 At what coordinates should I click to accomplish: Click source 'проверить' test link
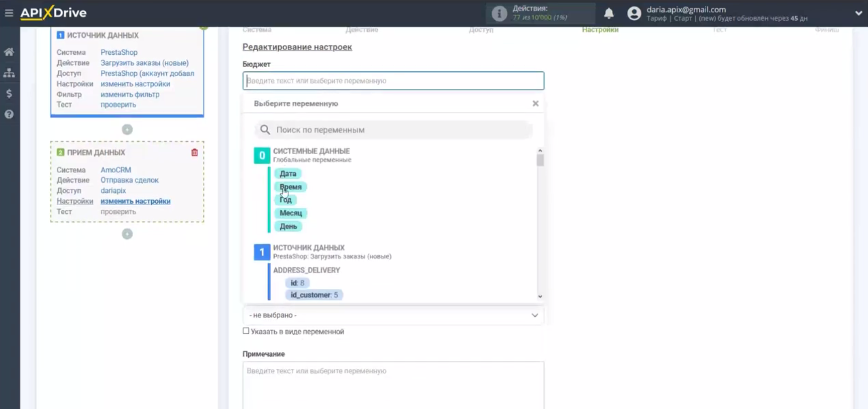118,104
